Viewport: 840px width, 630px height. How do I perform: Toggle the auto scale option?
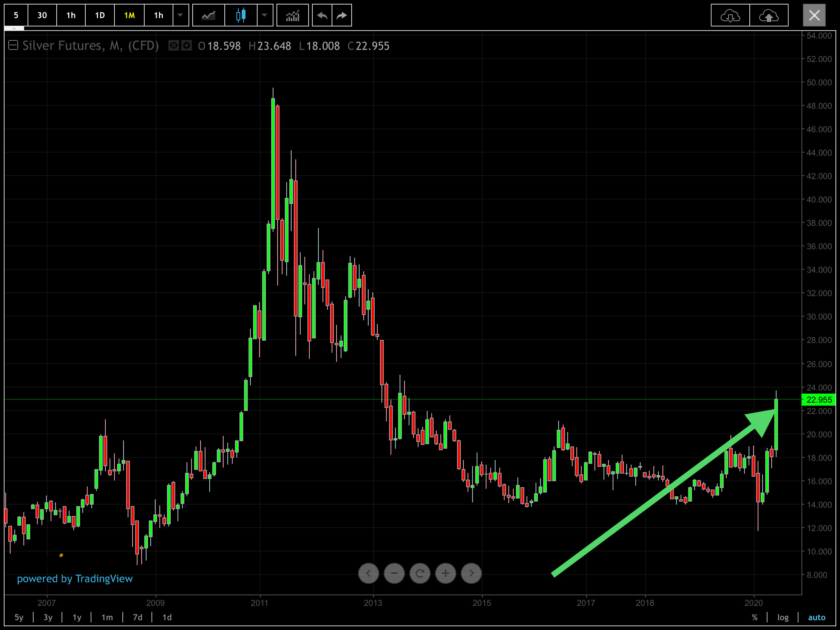817,618
